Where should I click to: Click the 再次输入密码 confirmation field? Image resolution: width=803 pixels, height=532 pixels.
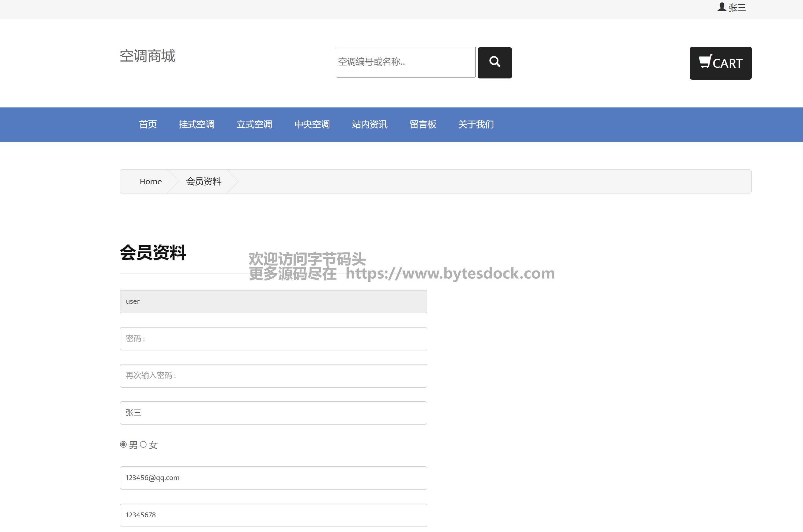[273, 376]
